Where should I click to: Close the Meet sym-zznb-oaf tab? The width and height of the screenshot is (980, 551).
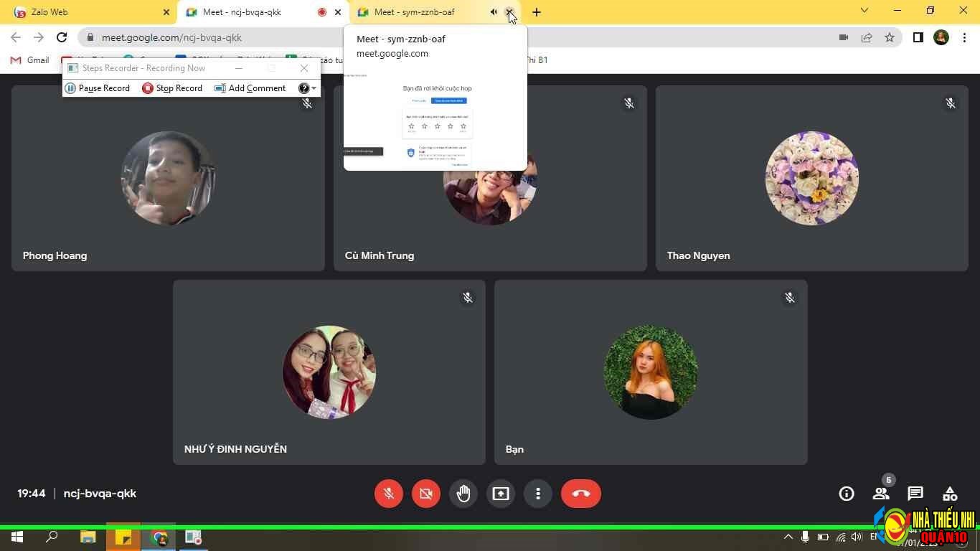pyautogui.click(x=509, y=12)
